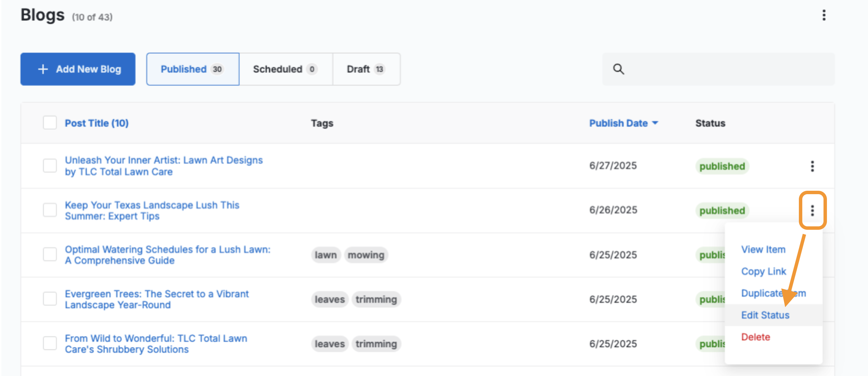This screenshot has width=868, height=376.
Task: Select the Evergreen Trees post checkbox
Action: pyautogui.click(x=50, y=299)
